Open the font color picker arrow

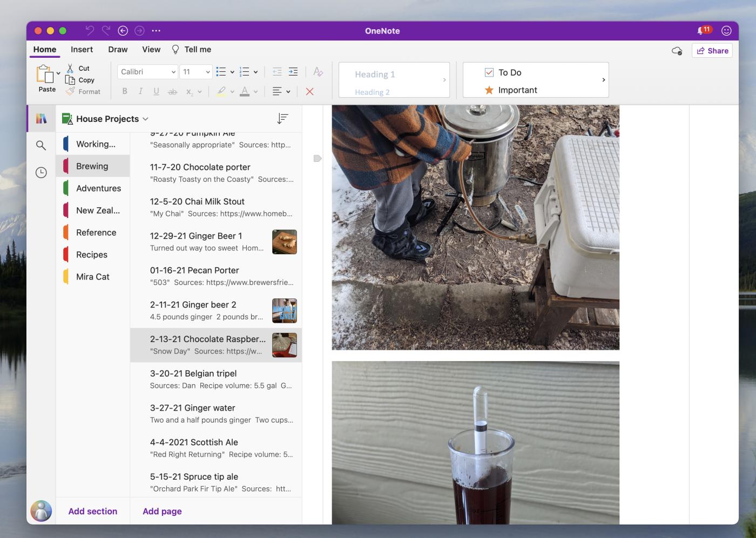tap(255, 92)
